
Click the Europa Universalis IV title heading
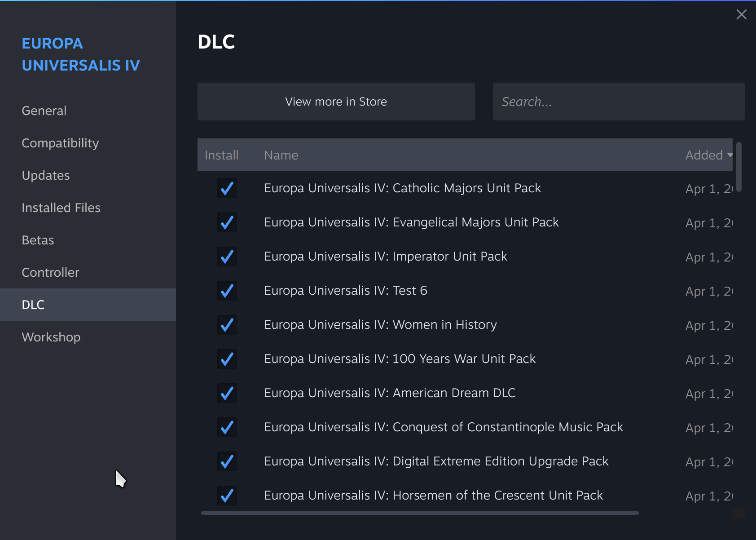point(81,54)
